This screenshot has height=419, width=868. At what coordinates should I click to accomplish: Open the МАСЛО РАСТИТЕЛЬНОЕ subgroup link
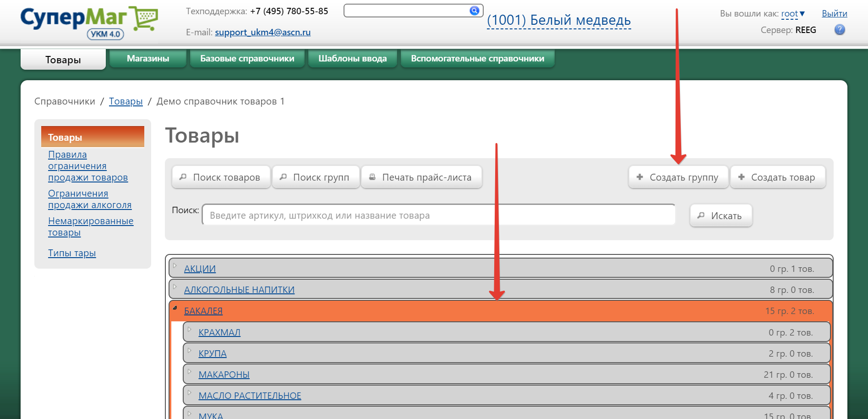point(250,396)
